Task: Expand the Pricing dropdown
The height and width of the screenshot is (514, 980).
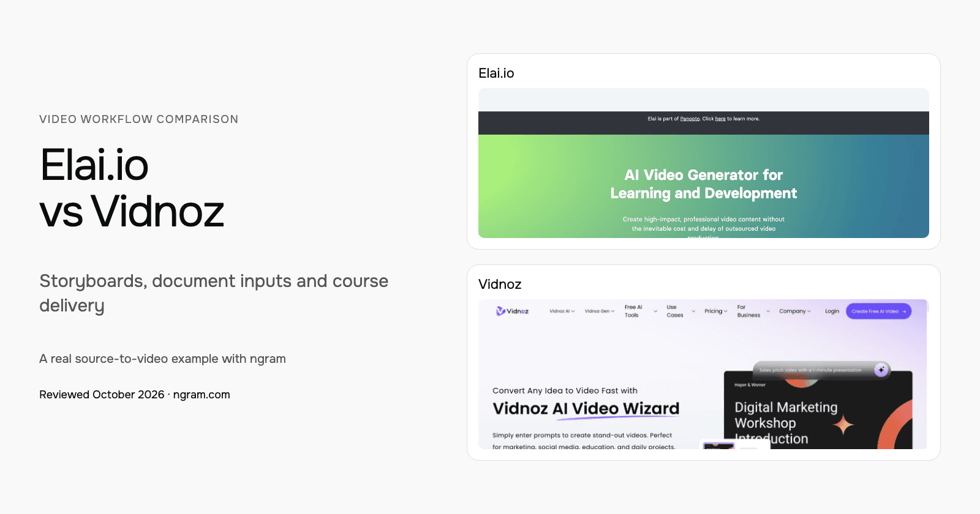Action: pos(716,311)
